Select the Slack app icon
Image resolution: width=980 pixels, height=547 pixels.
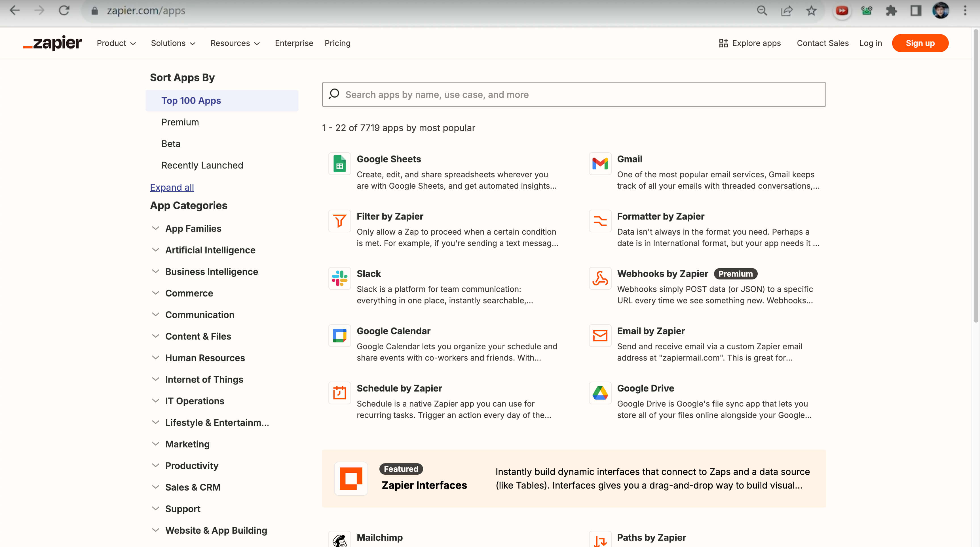pyautogui.click(x=339, y=278)
